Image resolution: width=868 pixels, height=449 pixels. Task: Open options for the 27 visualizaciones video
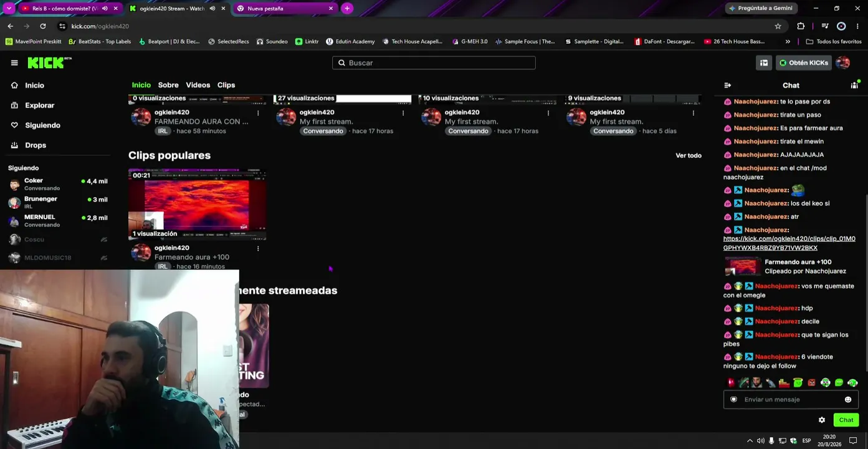[x=403, y=113]
